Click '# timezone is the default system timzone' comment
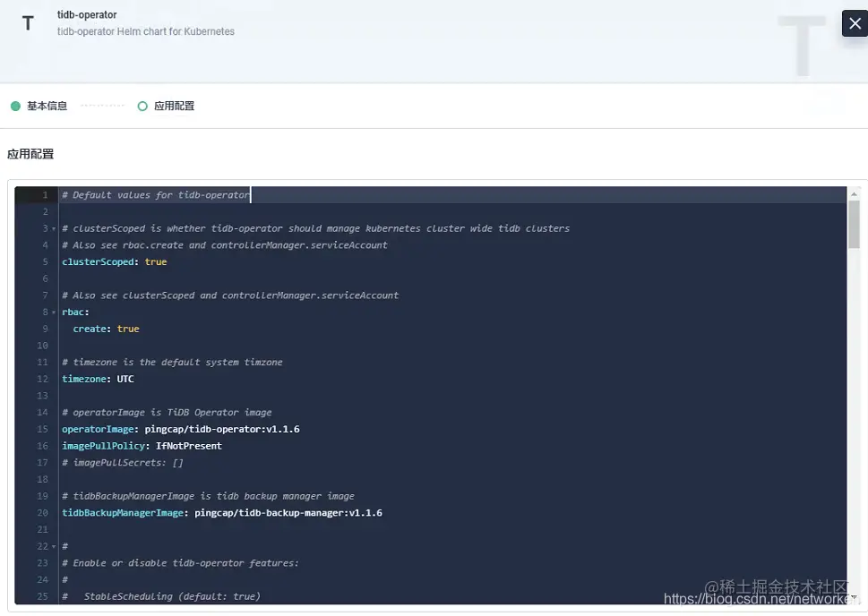The image size is (868, 616). coord(172,362)
